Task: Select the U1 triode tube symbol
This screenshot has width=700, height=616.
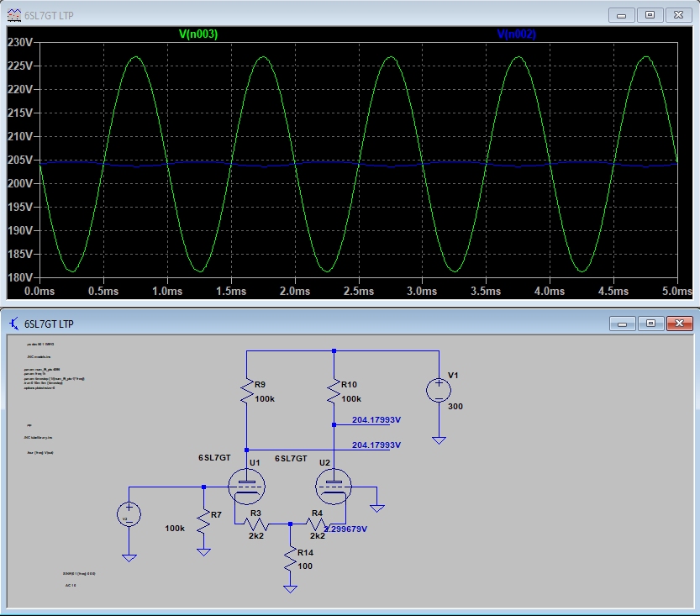Action: 246,486
